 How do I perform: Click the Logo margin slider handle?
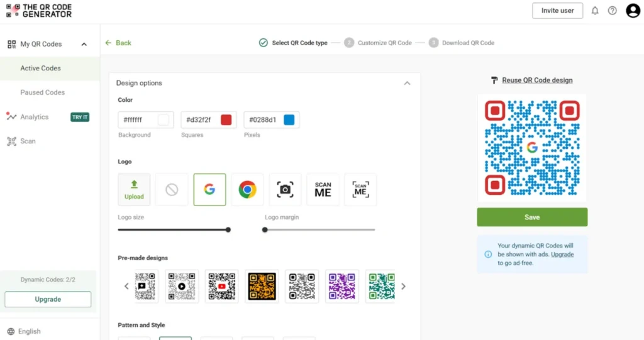tap(265, 230)
